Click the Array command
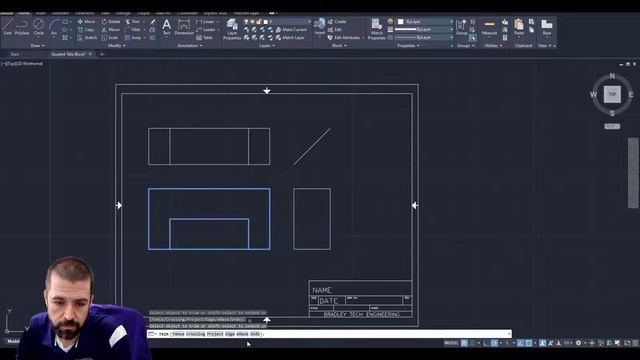 pyautogui.click(x=133, y=38)
